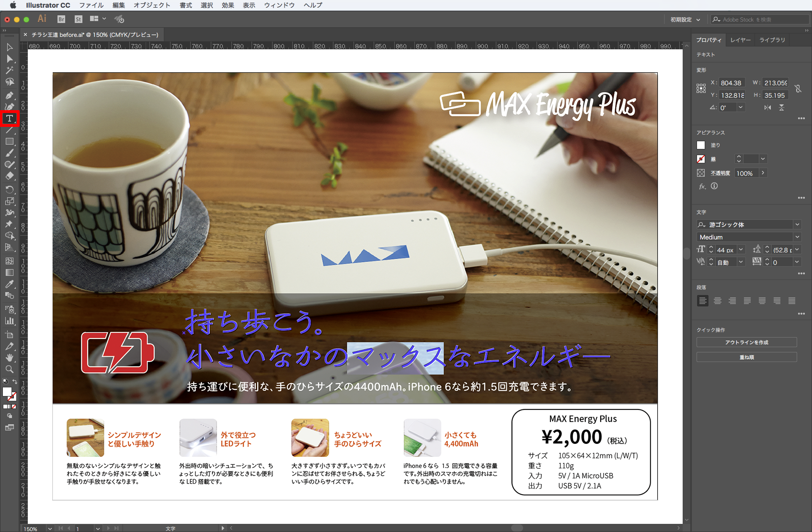Open the leading value dropdown
Viewport: 812px width, 532px height.
pos(797,249)
